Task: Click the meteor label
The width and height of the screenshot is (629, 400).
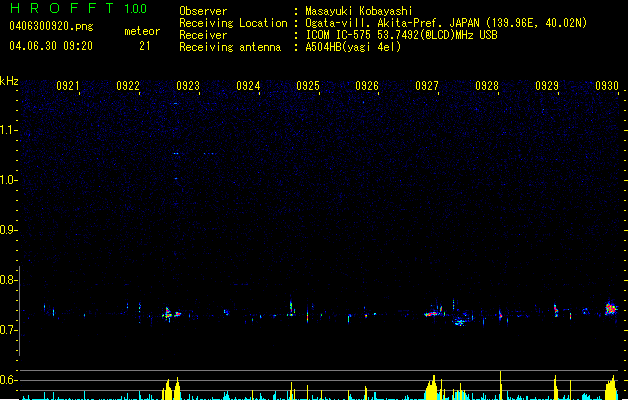Action: coord(142,31)
